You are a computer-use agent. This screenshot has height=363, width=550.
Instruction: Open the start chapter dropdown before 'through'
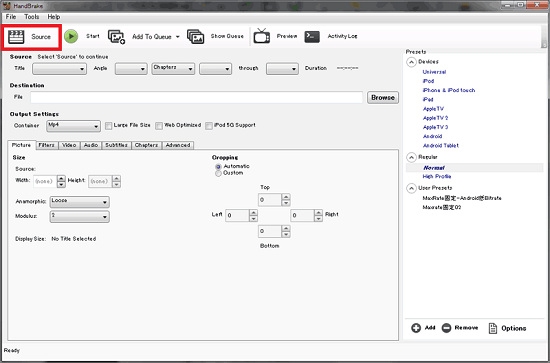(216, 69)
